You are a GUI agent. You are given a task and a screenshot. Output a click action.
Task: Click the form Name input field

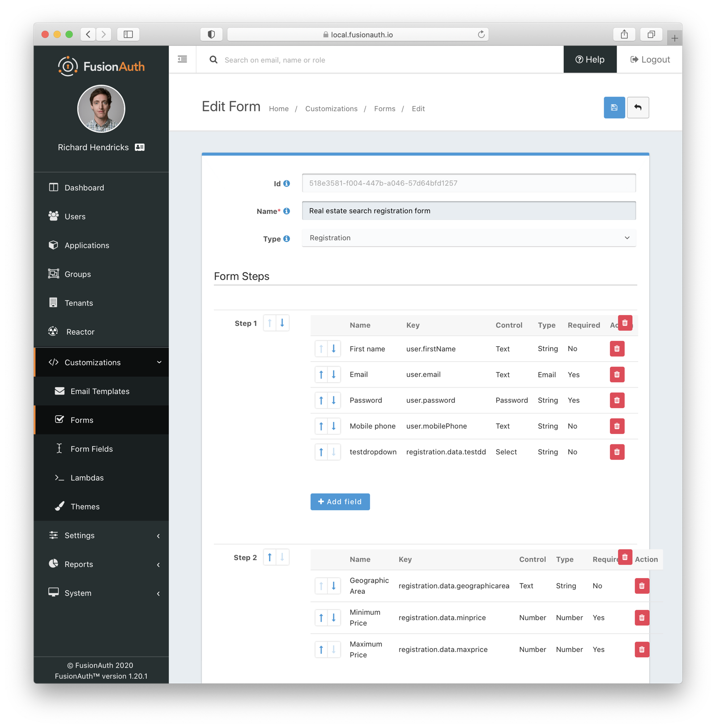pos(469,211)
